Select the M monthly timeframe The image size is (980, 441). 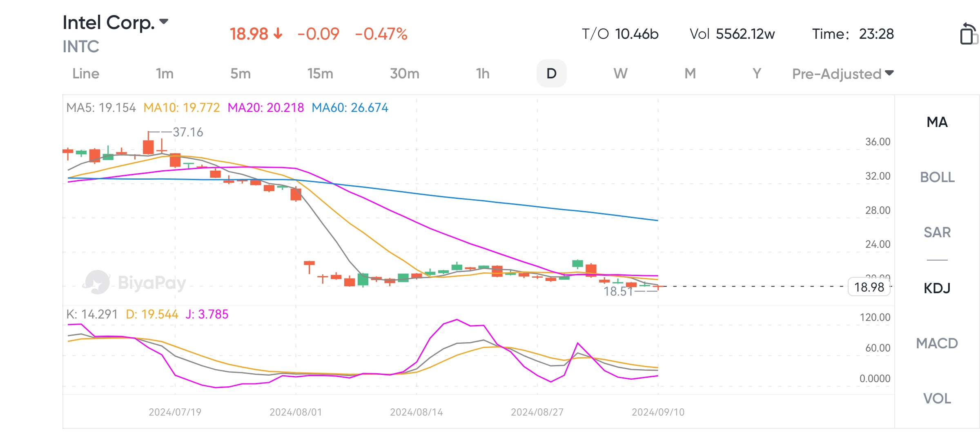coord(690,73)
